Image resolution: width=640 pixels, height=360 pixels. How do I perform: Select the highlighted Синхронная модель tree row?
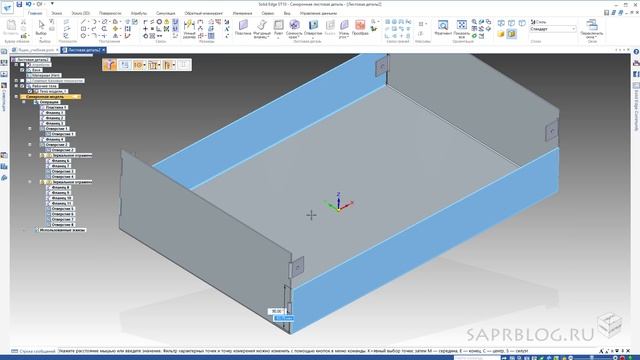pyautogui.click(x=51, y=97)
